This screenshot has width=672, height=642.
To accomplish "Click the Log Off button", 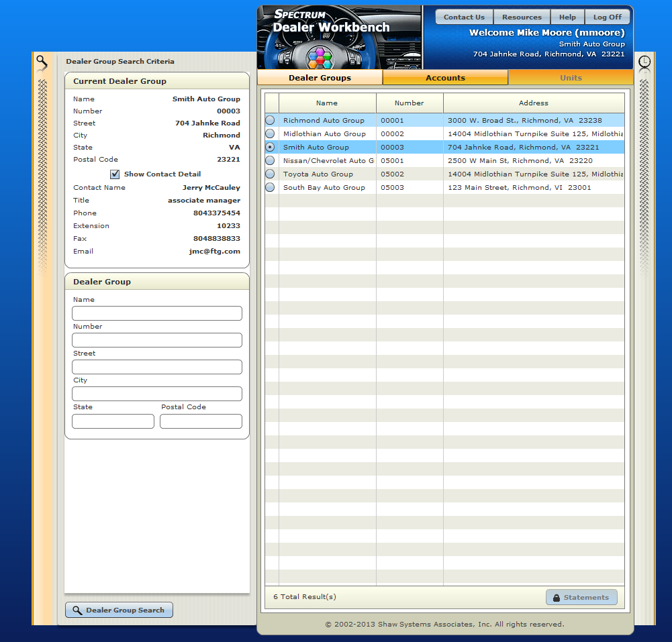I will (608, 17).
